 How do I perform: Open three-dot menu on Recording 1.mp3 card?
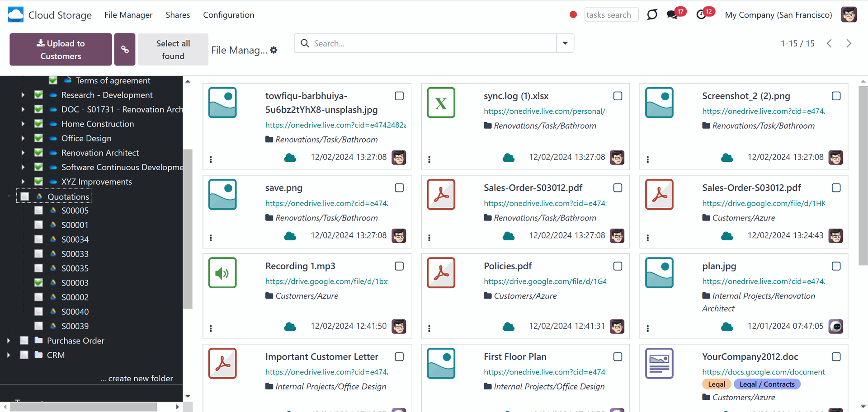tap(211, 328)
